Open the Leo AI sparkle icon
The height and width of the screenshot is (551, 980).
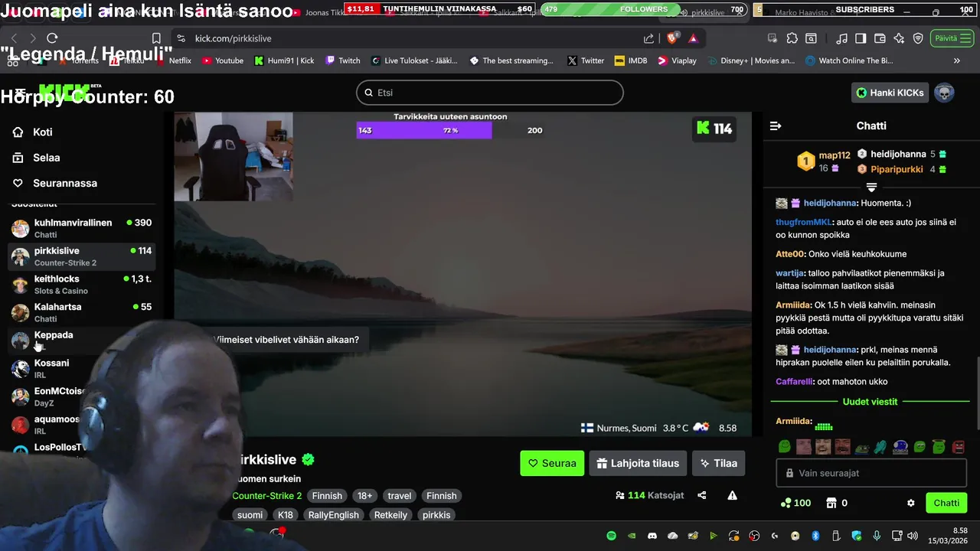pyautogui.click(x=899, y=38)
